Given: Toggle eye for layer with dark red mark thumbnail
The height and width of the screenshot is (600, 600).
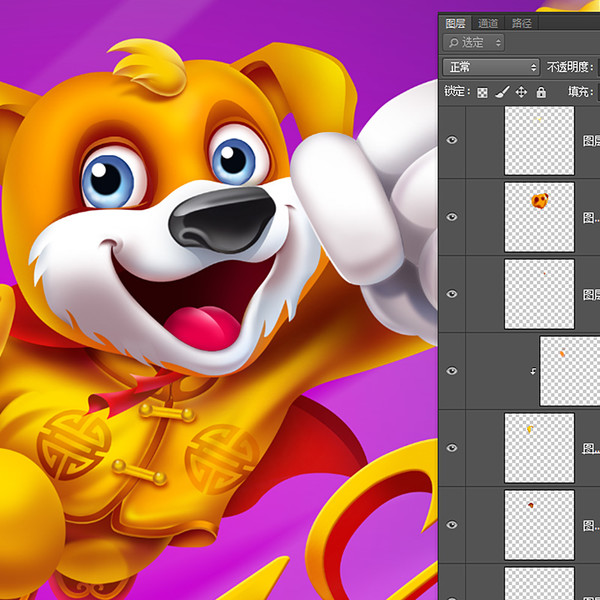Looking at the screenshot, I should click(x=452, y=525).
